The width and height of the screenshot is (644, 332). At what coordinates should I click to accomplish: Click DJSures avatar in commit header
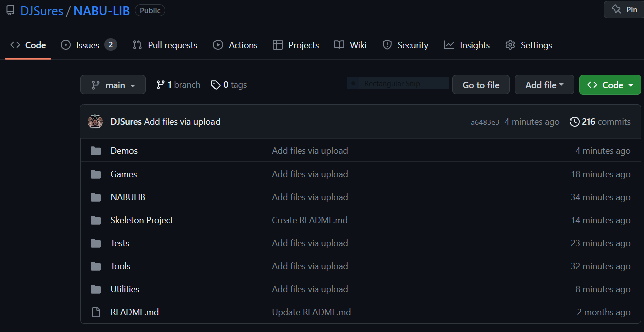pyautogui.click(x=95, y=121)
